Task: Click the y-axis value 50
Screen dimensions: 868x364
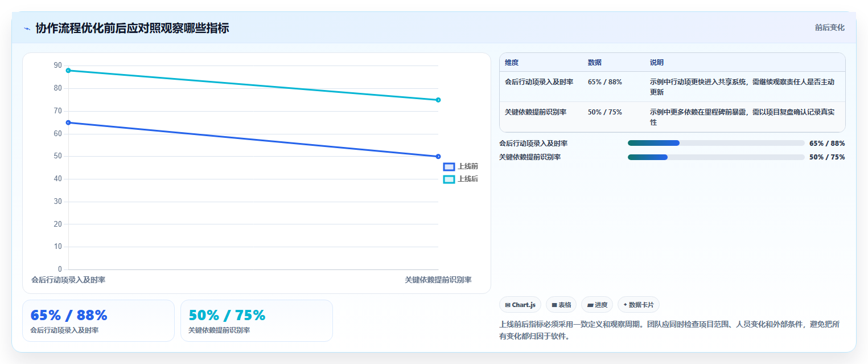Action: (x=58, y=156)
